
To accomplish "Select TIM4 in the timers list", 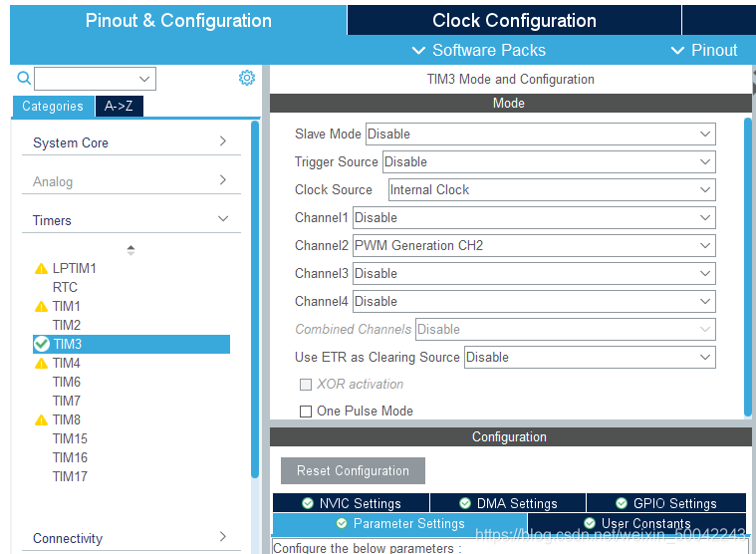I will pyautogui.click(x=67, y=363).
